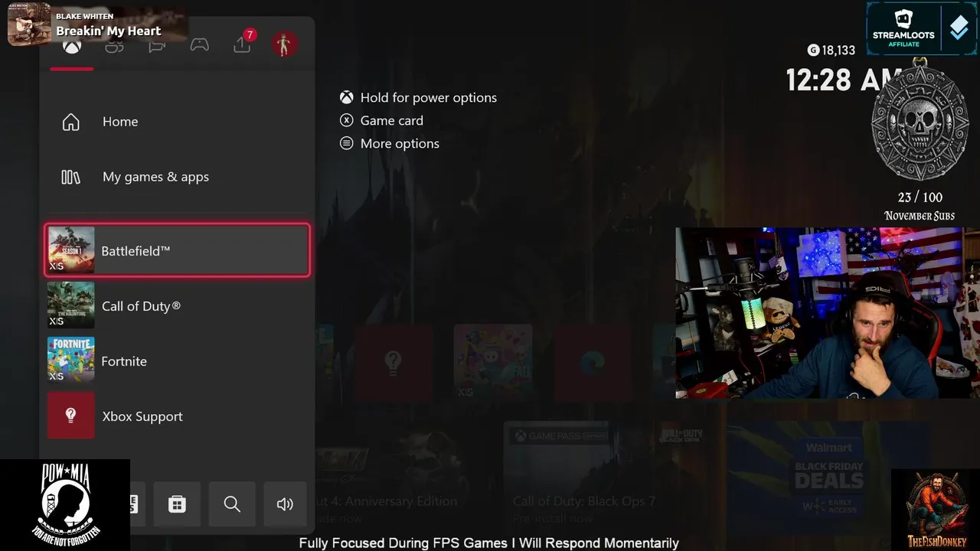
Task: Click the 'November Subs' label
Action: pos(920,216)
